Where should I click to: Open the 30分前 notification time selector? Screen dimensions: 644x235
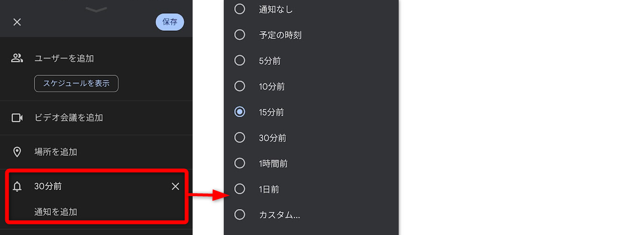[x=48, y=187]
